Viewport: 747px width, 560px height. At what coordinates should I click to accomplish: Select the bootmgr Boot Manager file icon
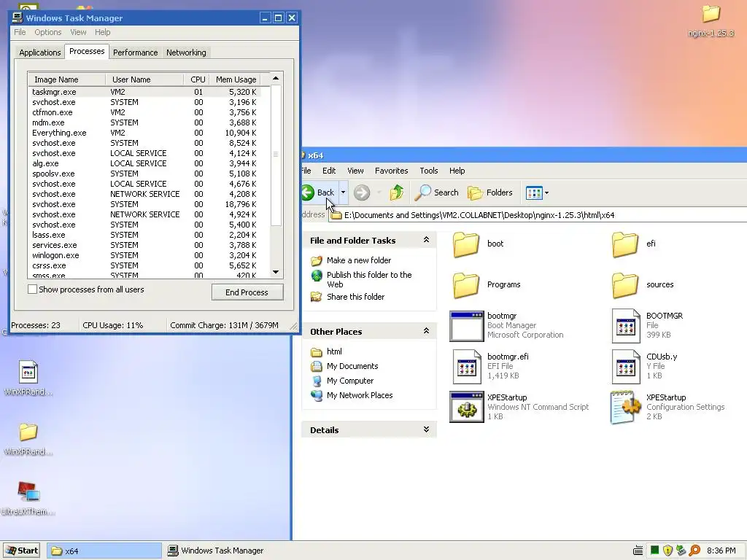click(x=466, y=326)
